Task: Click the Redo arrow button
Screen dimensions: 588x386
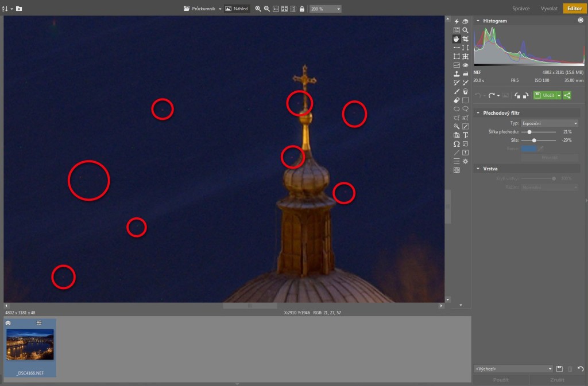Action: click(492, 95)
